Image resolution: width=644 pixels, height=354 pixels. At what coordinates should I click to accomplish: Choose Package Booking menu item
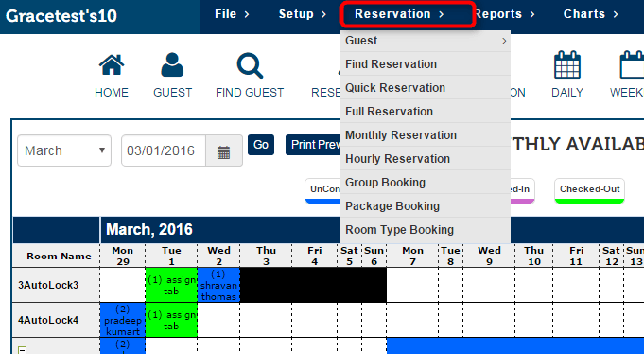point(426,206)
